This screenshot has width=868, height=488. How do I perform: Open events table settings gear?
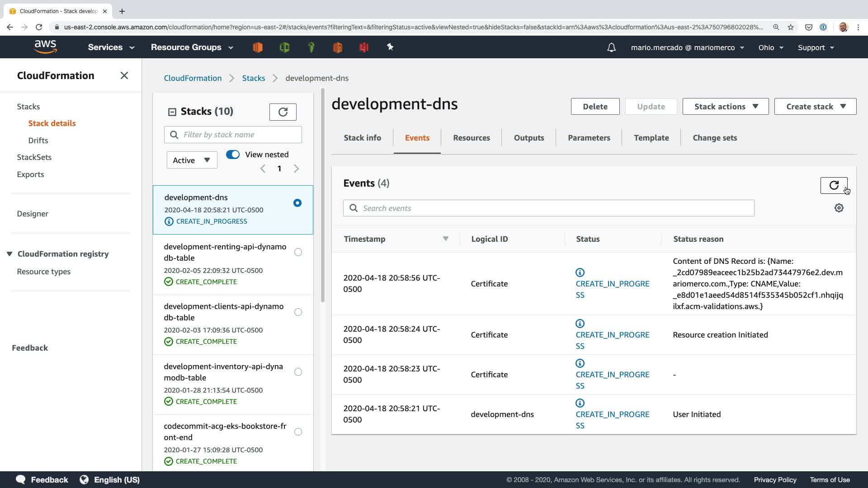point(839,208)
